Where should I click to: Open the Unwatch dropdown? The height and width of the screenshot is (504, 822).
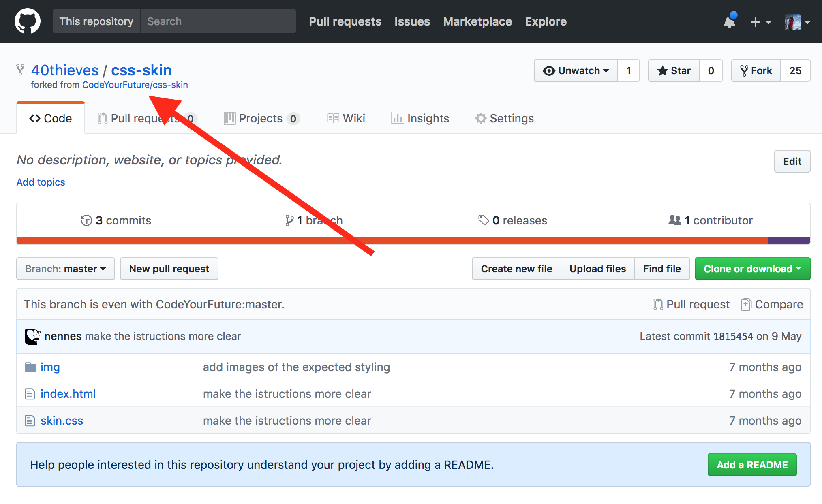click(576, 70)
